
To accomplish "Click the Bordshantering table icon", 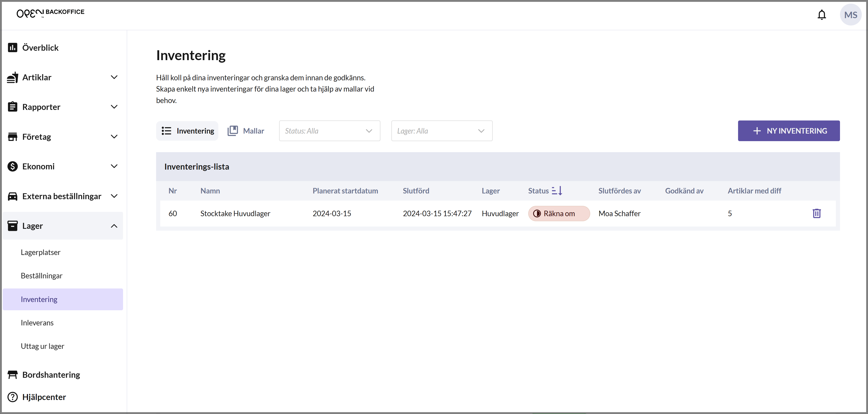I will pos(12,375).
